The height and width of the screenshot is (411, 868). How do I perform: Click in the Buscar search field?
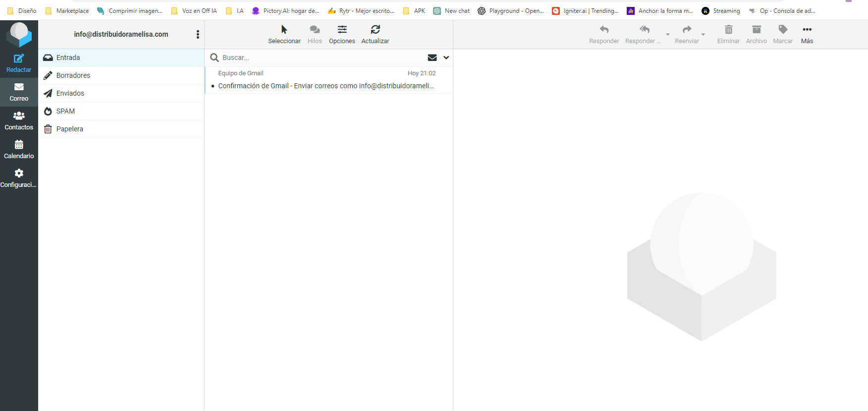click(x=322, y=58)
